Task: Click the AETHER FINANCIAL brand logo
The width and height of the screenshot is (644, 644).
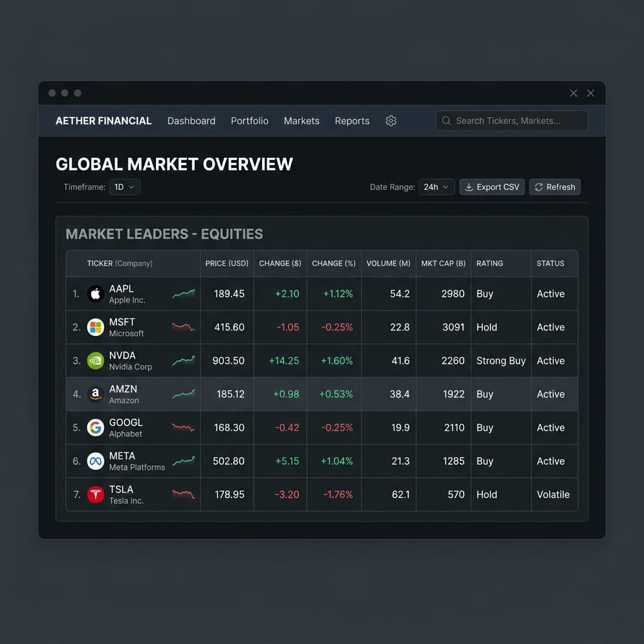Action: pyautogui.click(x=104, y=121)
